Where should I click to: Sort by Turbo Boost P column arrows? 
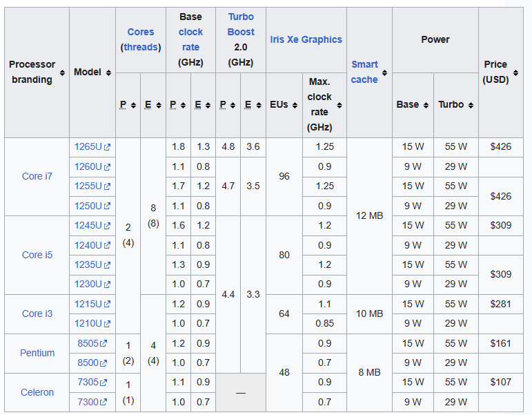[x=233, y=105]
